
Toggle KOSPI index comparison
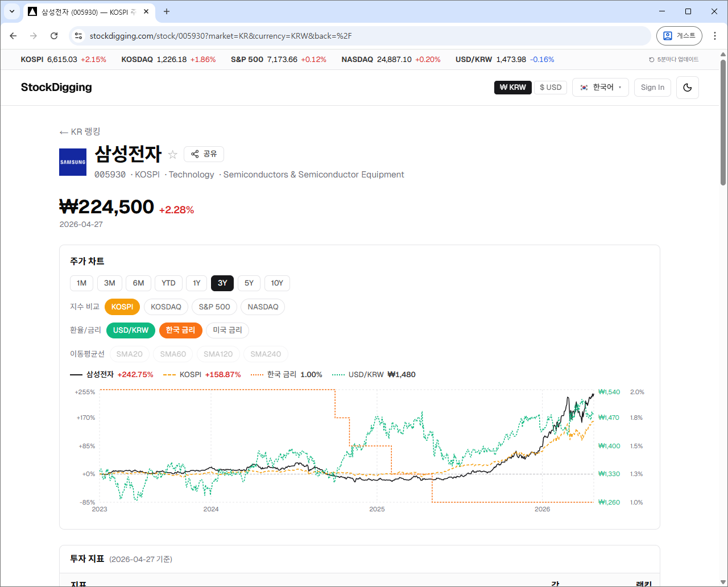pos(122,307)
